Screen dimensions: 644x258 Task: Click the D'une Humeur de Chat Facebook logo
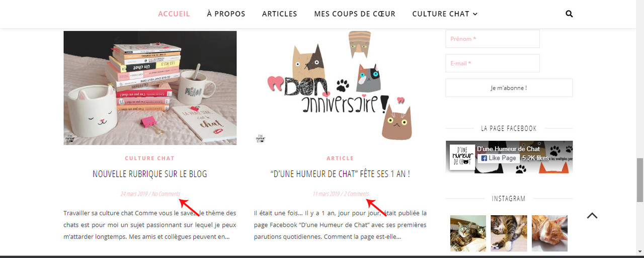[462, 157]
